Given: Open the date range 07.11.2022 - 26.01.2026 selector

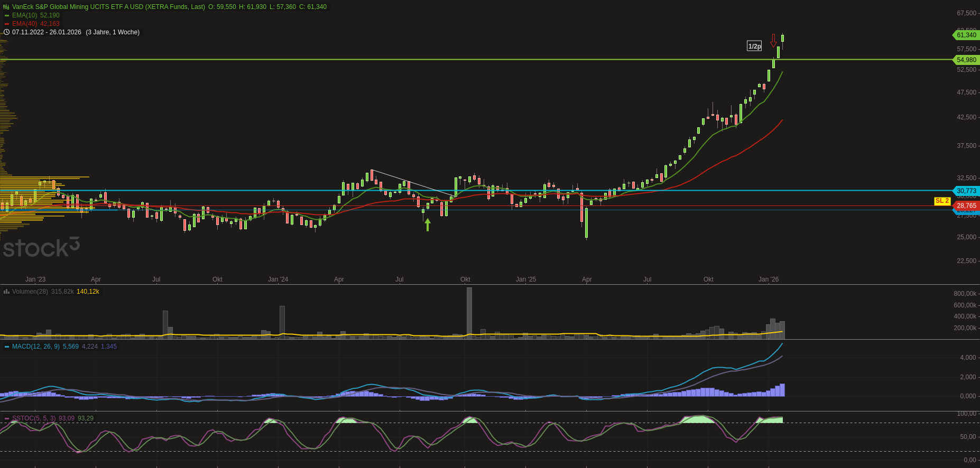Looking at the screenshot, I should (x=47, y=32).
